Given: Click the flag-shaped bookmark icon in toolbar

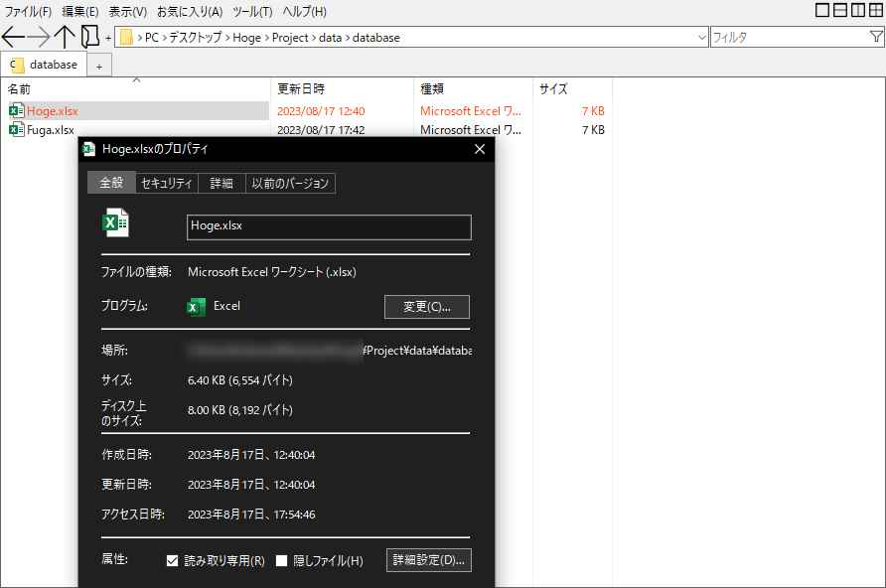Looking at the screenshot, I should 89,37.
